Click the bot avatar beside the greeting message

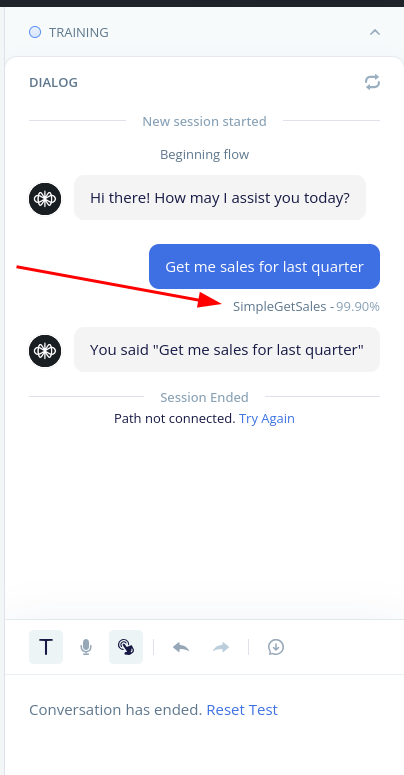coord(45,199)
